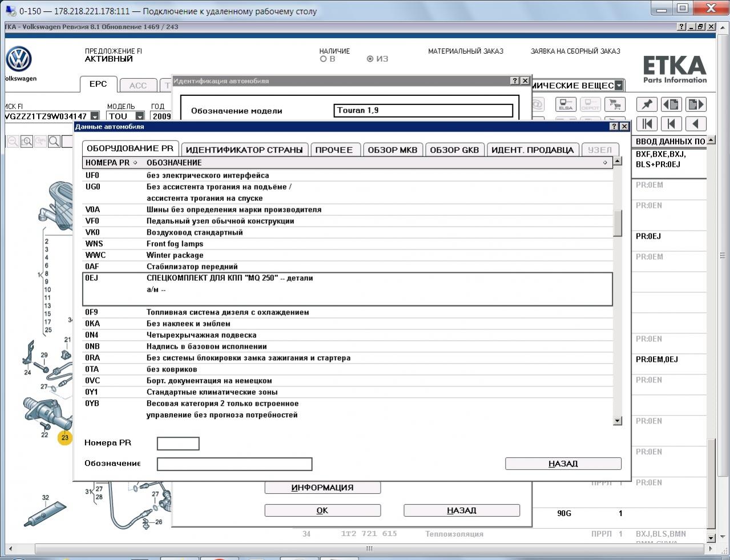730x560 pixels.
Task: Click the Remote Desktop title bar icon
Action: [10, 10]
